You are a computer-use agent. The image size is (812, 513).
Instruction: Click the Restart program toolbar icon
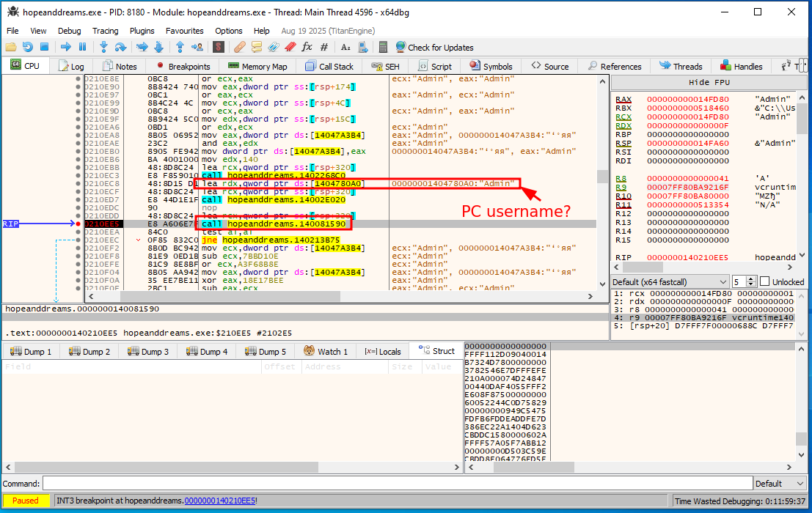pyautogui.click(x=28, y=47)
